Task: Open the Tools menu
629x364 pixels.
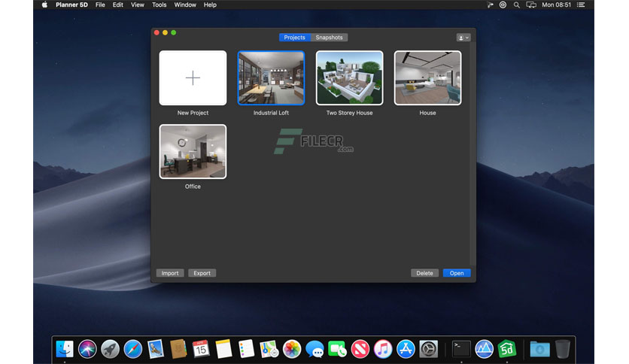Action: tap(160, 5)
